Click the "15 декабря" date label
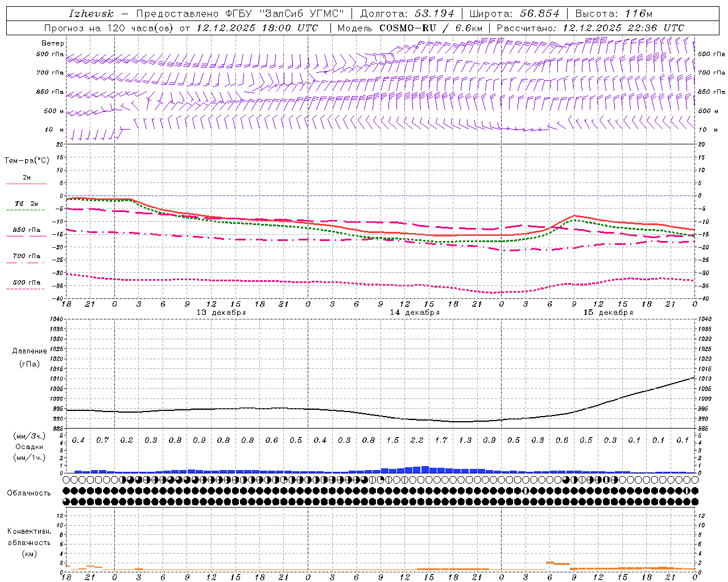728x582 pixels. tap(608, 313)
